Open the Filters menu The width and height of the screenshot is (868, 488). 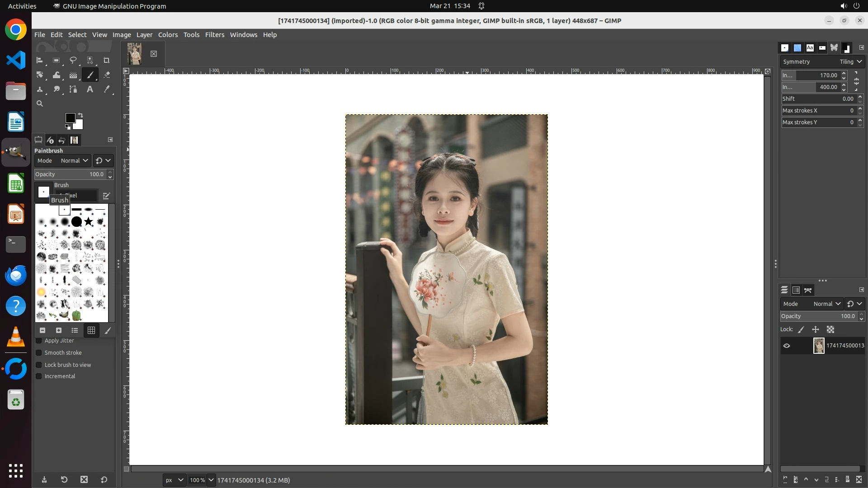(x=214, y=35)
